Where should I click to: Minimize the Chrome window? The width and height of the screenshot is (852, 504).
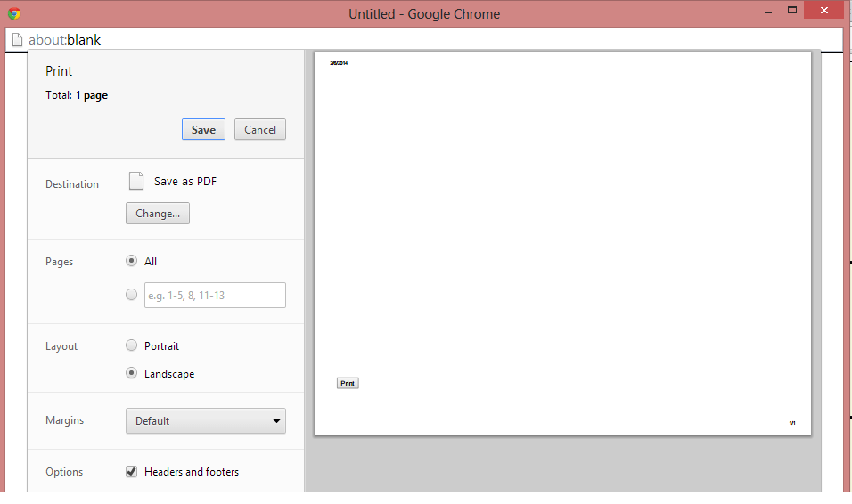(x=764, y=11)
